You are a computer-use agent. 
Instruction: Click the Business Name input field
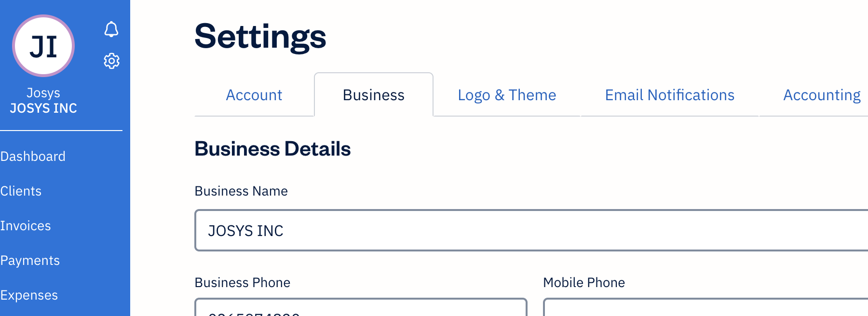point(530,231)
